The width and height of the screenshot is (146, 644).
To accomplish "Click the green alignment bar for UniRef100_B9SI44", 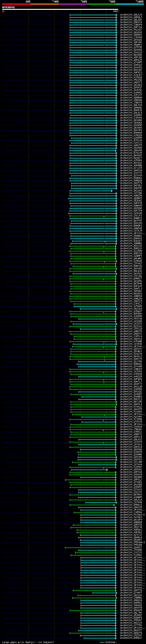I will pyautogui.click(x=93, y=246).
